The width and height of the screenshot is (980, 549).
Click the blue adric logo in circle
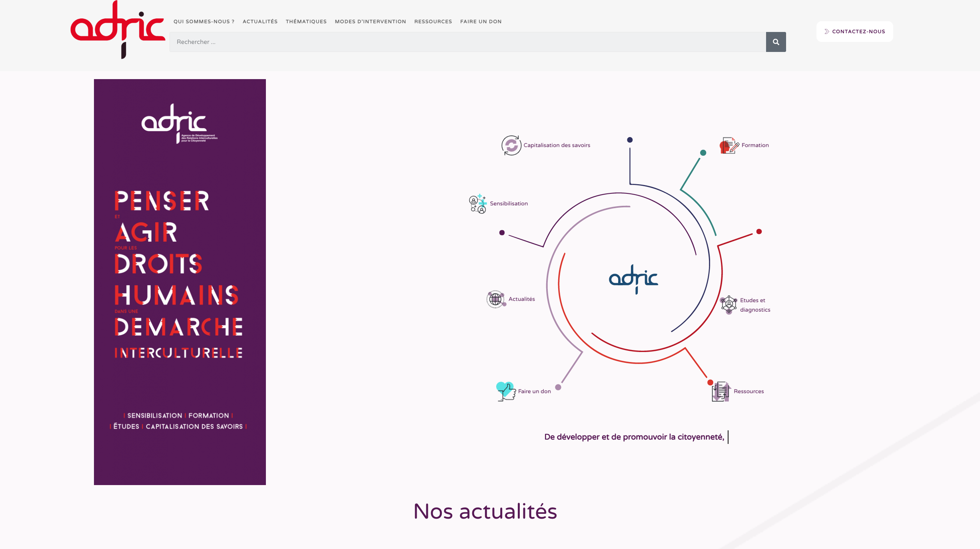(x=633, y=278)
